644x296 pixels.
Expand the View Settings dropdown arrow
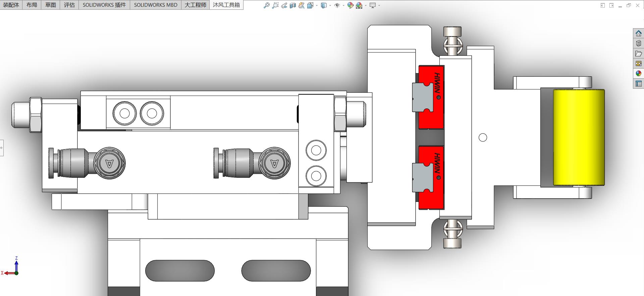tap(379, 5)
